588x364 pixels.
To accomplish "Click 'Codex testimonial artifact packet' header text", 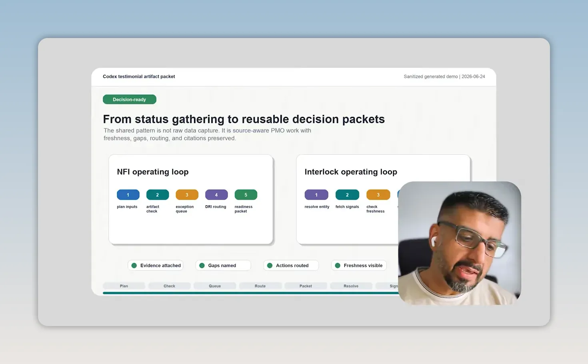I will (139, 76).
